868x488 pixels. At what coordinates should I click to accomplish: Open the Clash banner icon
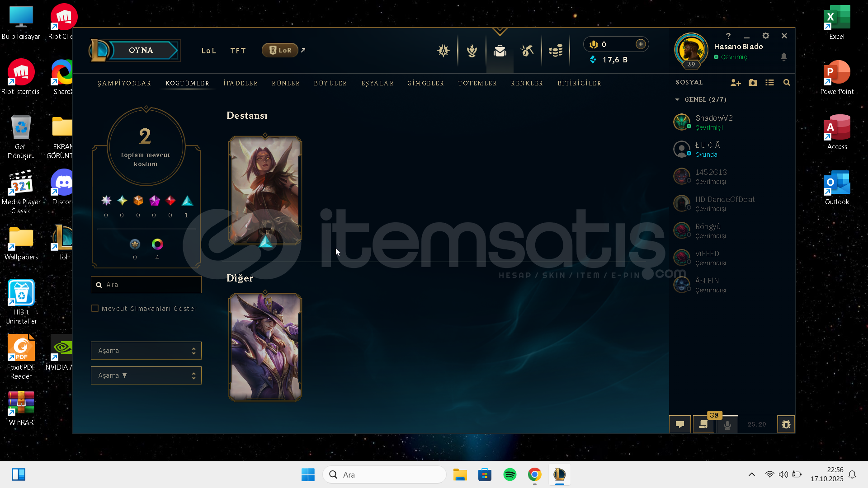pos(472,51)
